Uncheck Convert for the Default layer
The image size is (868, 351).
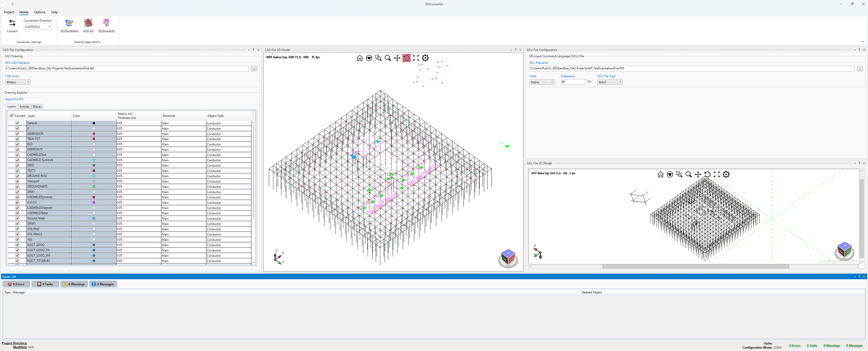[17, 123]
